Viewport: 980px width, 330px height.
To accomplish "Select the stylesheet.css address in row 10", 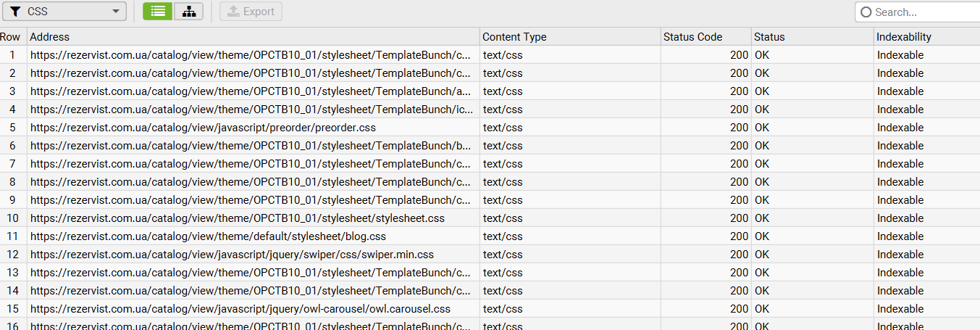I will coord(238,218).
